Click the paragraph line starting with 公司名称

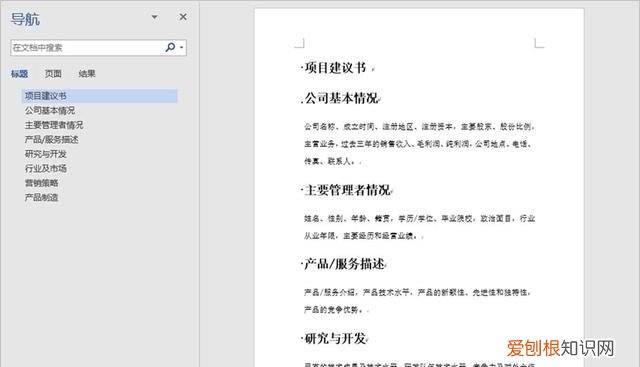pos(419,127)
